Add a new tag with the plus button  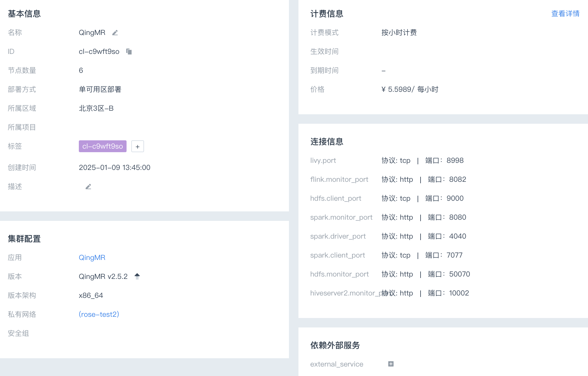(x=137, y=146)
